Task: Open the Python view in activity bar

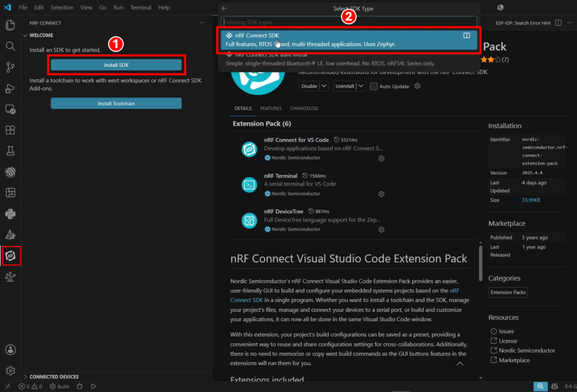Action: coord(10,213)
